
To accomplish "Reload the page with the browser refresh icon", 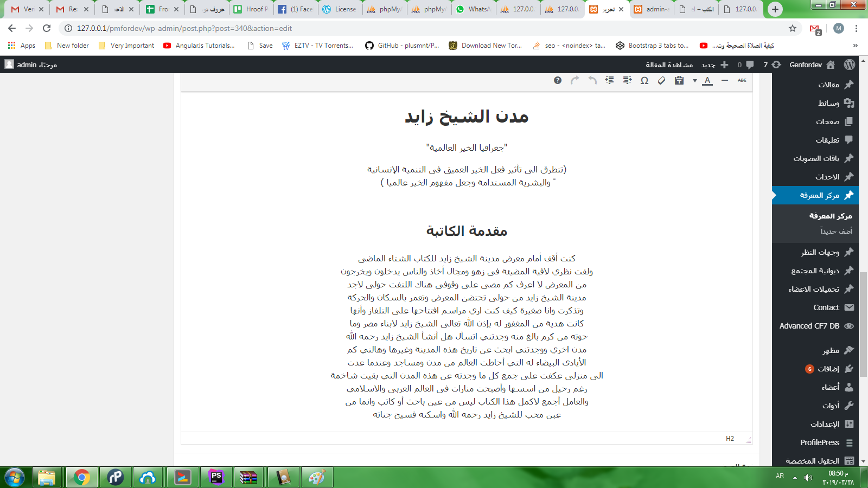I will pyautogui.click(x=47, y=28).
